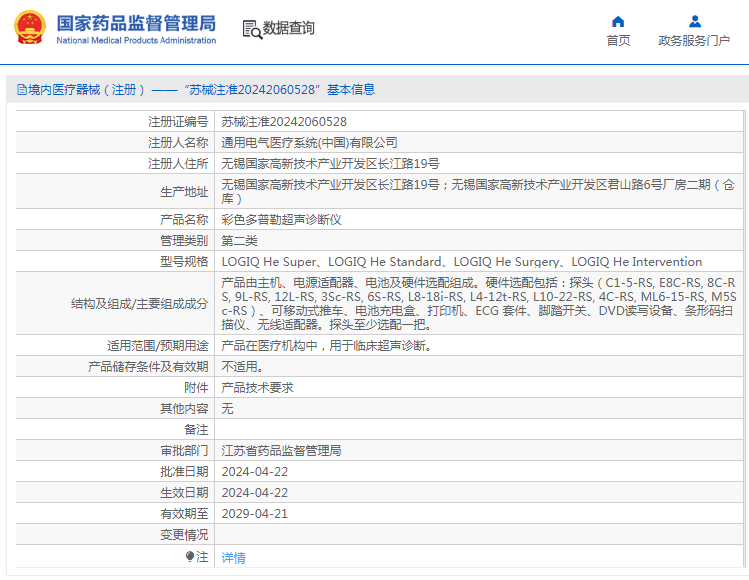749x580 pixels.
Task: Select the registration number value 苏械注准20242060528
Action: 284,122
